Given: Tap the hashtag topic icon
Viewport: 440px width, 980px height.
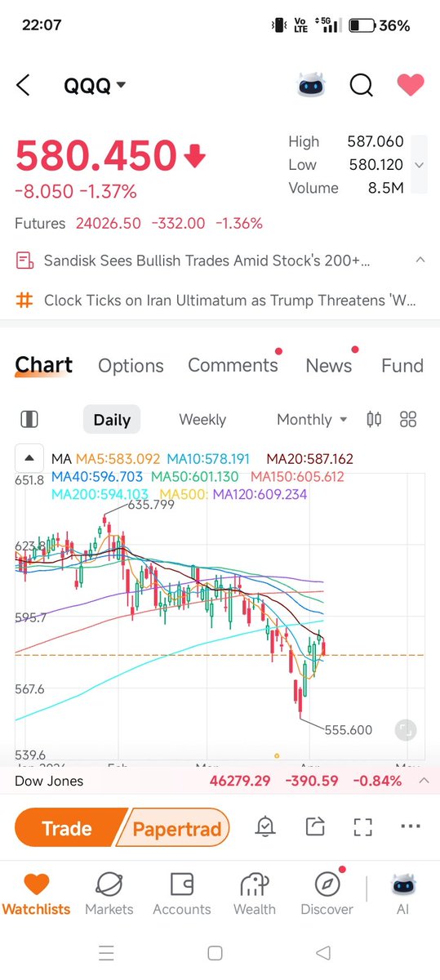Looking at the screenshot, I should pyautogui.click(x=24, y=301).
